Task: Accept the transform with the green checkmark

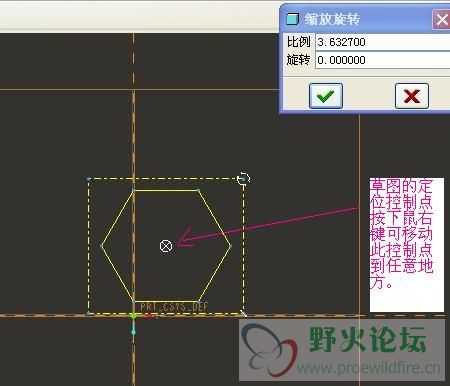Action: point(326,96)
